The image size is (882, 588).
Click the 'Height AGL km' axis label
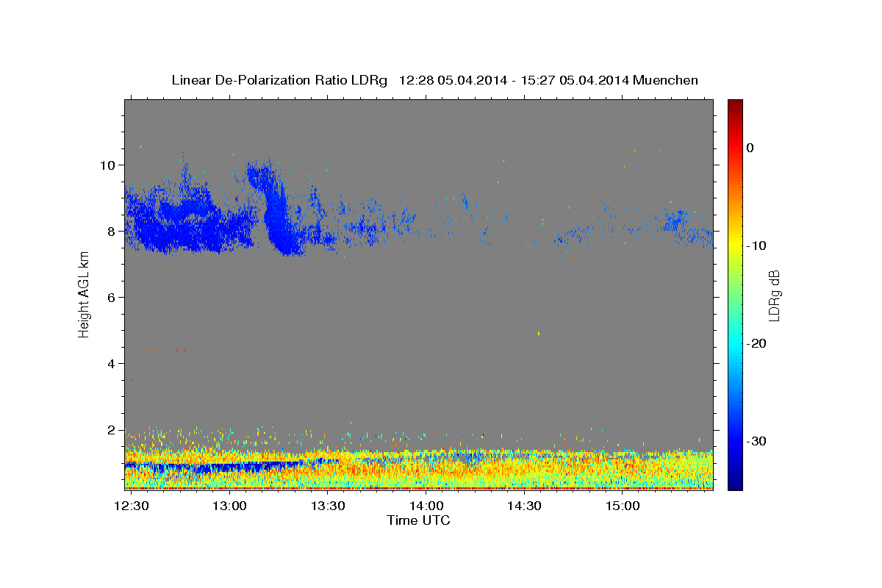(x=84, y=294)
